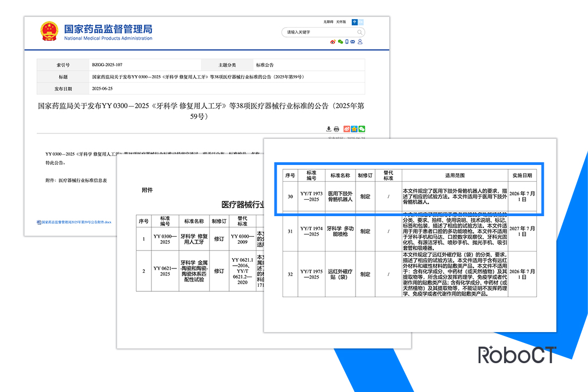Select the download icon to save the announcement

(328, 128)
